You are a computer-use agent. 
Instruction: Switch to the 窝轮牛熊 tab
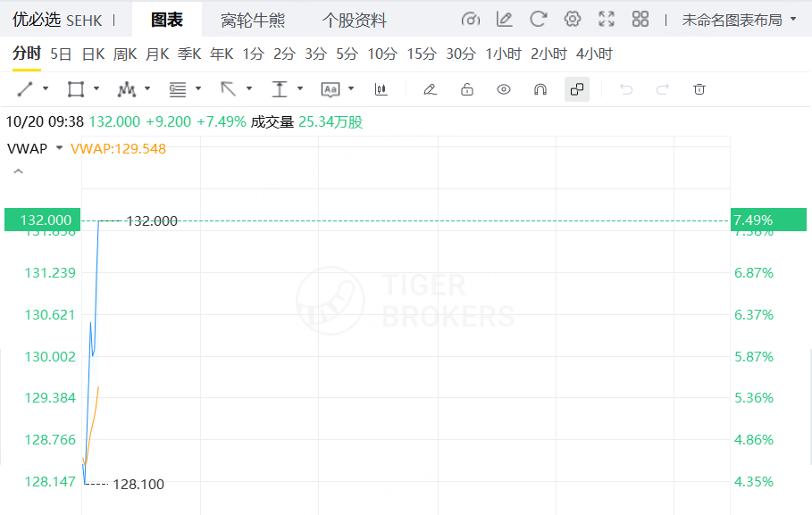click(253, 21)
